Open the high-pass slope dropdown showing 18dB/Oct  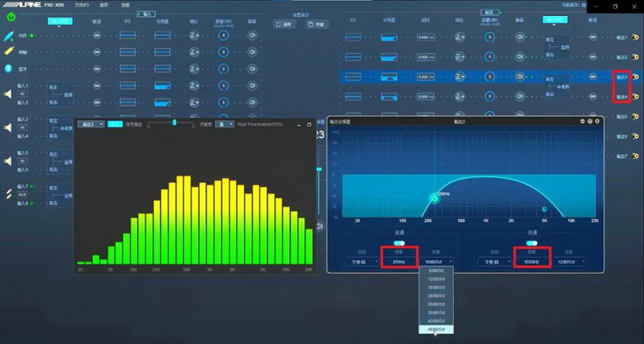tap(437, 261)
